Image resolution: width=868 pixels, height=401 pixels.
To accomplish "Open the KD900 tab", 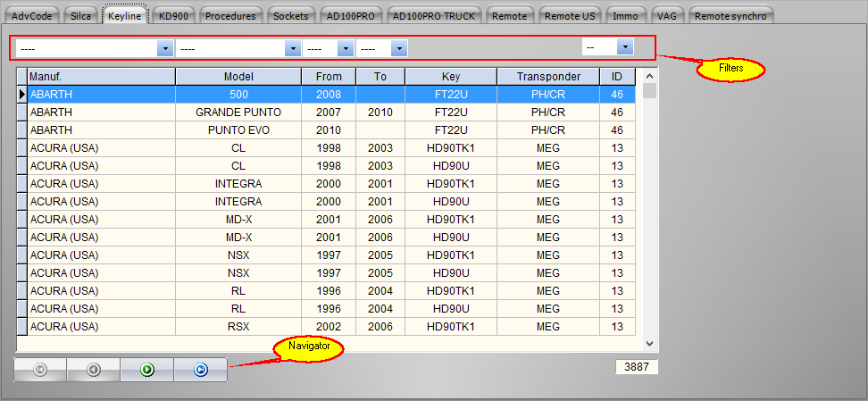I will click(x=173, y=15).
